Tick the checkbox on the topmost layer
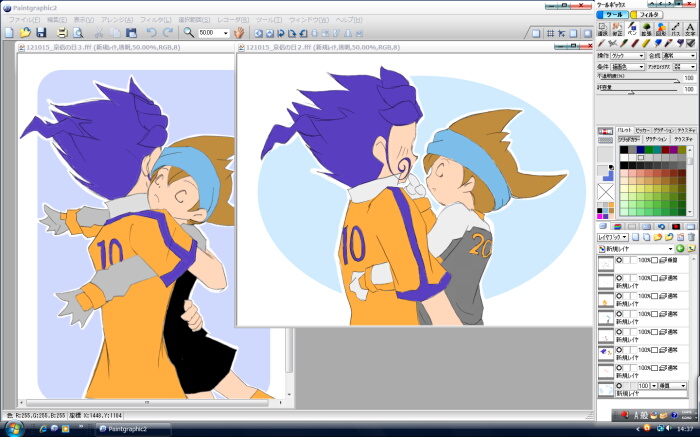 [x=654, y=260]
